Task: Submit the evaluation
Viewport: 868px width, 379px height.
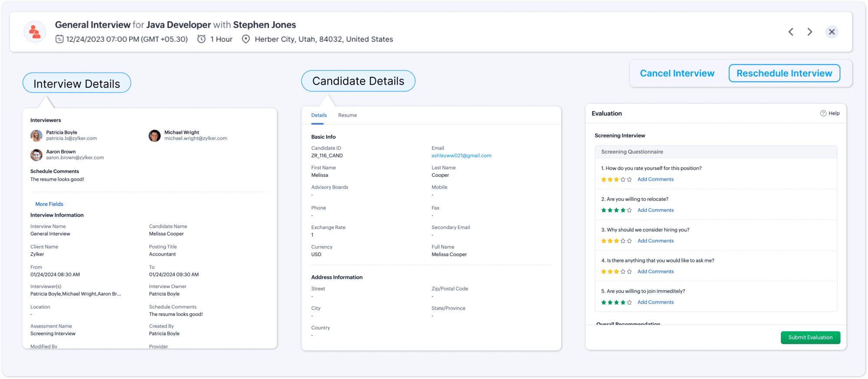Action: 810,337
